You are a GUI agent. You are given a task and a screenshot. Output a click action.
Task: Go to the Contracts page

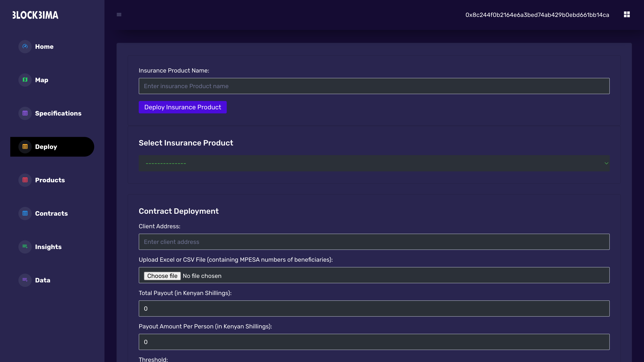point(51,213)
